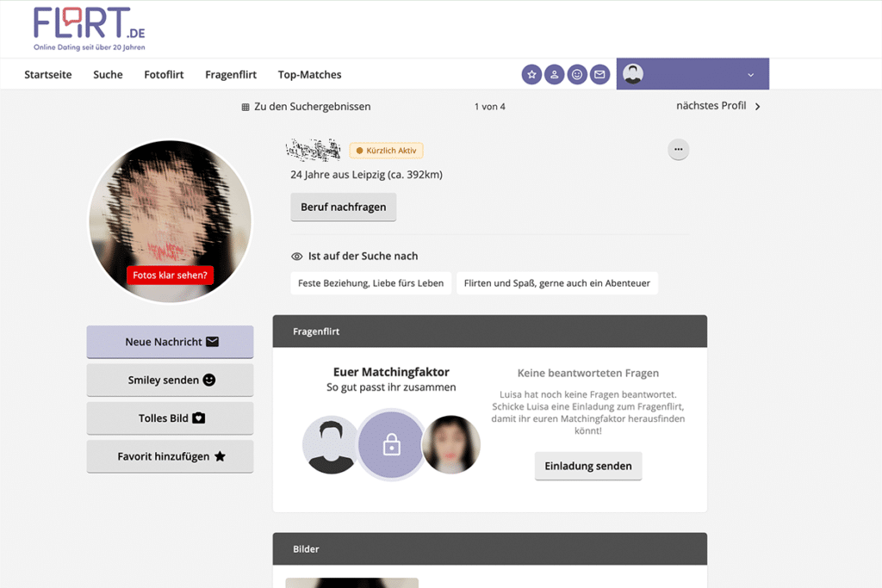Advance to 'nächstes Profil' with the chevron

(756, 106)
